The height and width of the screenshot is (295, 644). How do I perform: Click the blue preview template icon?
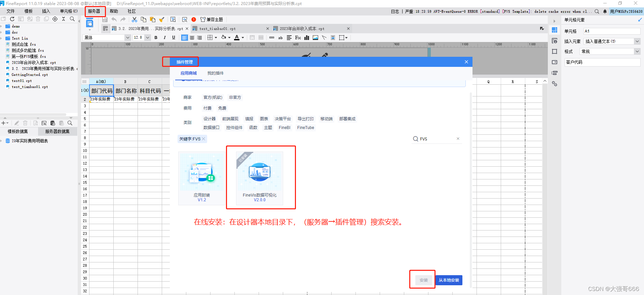click(x=89, y=24)
